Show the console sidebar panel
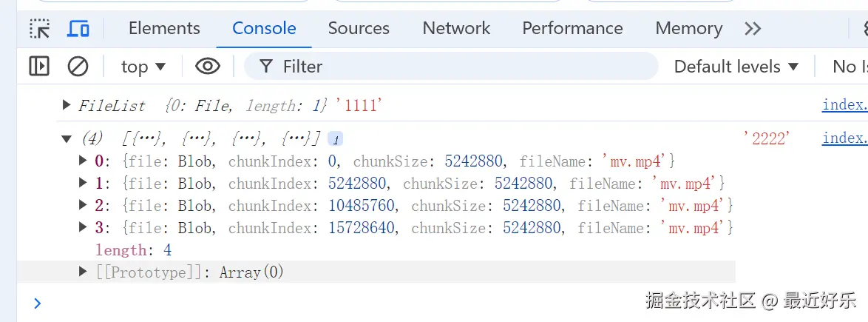 click(39, 67)
